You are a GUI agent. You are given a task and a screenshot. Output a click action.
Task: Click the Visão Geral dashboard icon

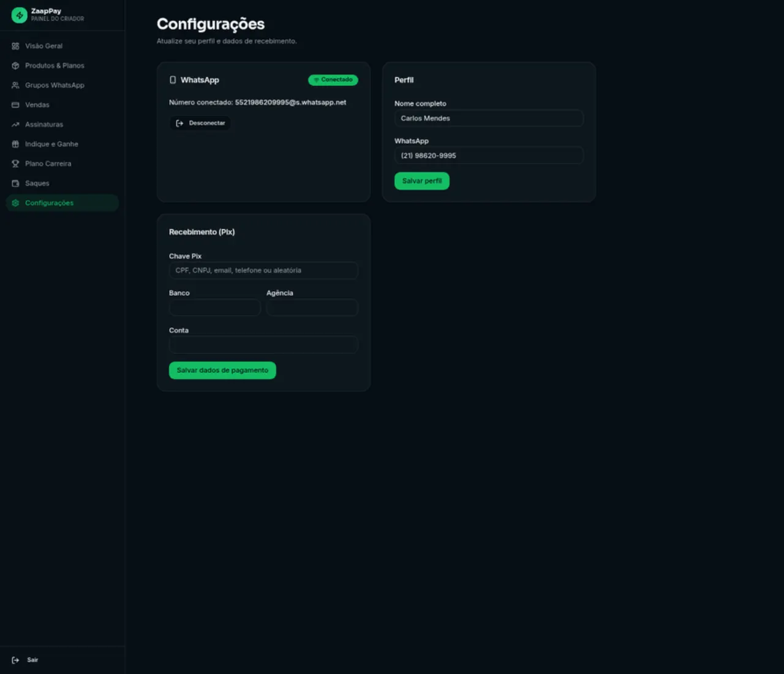[15, 46]
